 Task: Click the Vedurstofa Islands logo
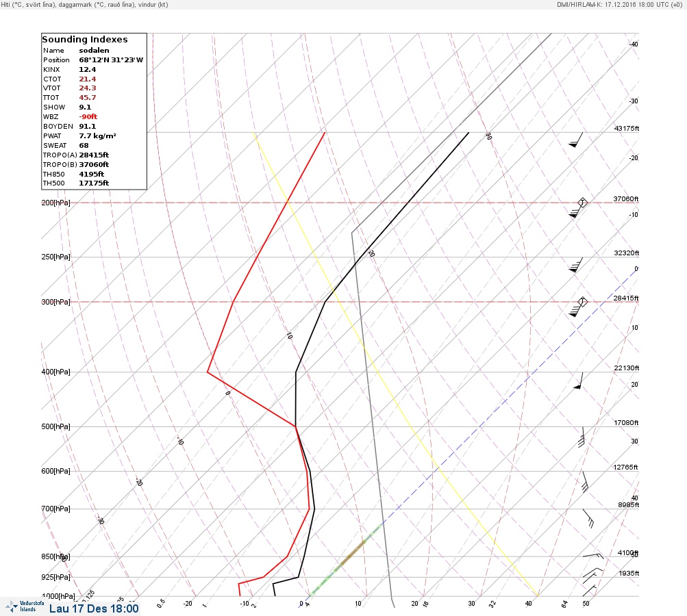coord(25,606)
